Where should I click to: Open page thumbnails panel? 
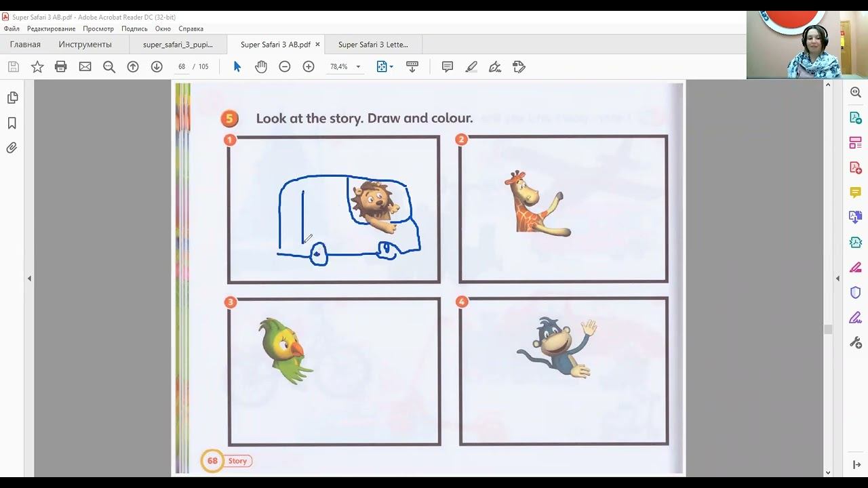(12, 98)
